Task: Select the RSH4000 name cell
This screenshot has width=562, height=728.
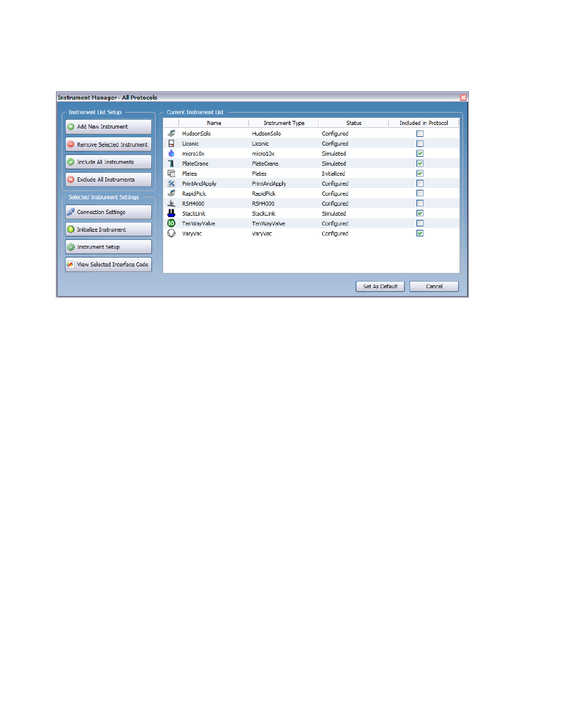Action: [193, 204]
